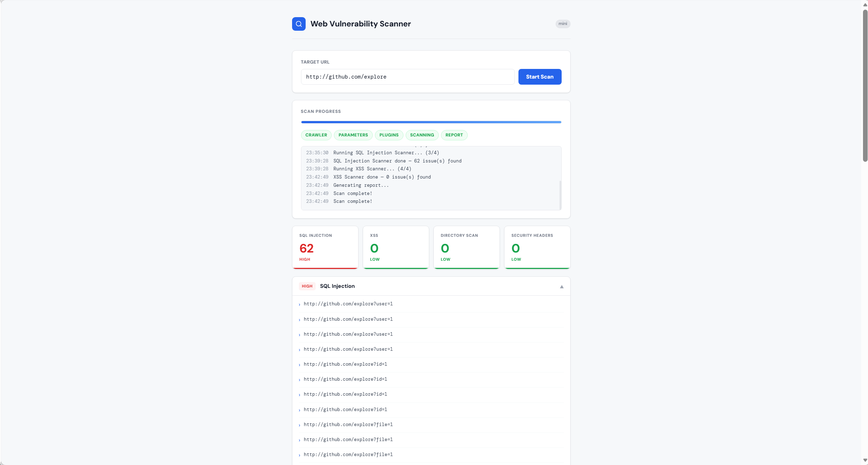This screenshot has width=868, height=465.
Task: Click the Target URL input field
Action: (x=407, y=77)
